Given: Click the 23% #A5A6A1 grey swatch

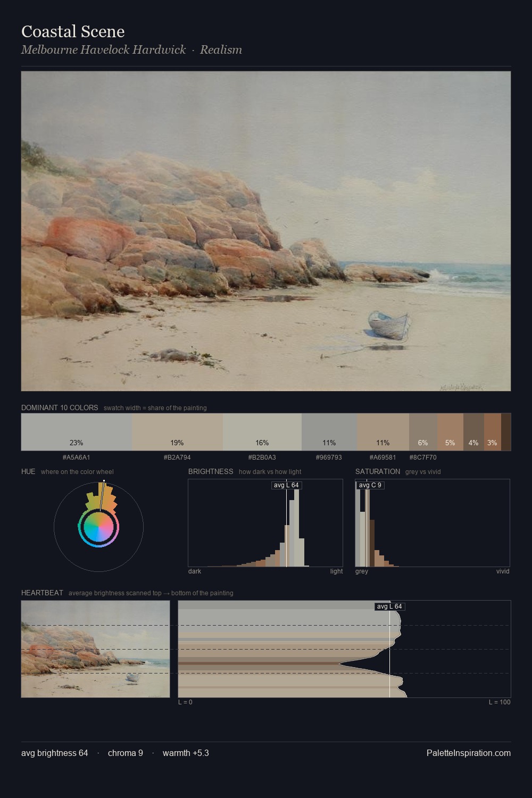Looking at the screenshot, I should coord(77,432).
